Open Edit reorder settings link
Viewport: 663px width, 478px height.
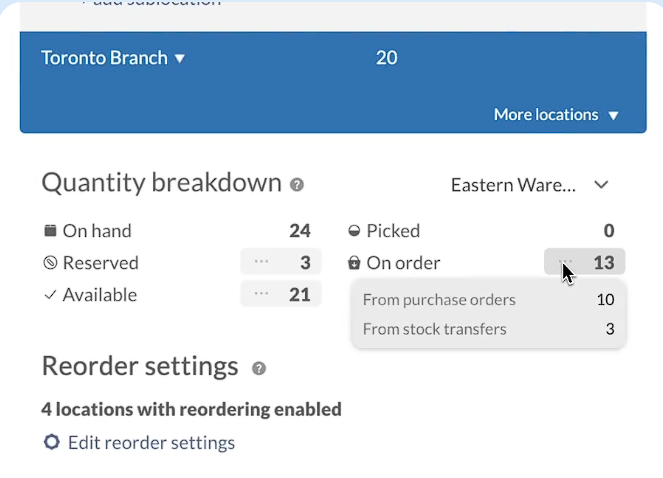[151, 442]
